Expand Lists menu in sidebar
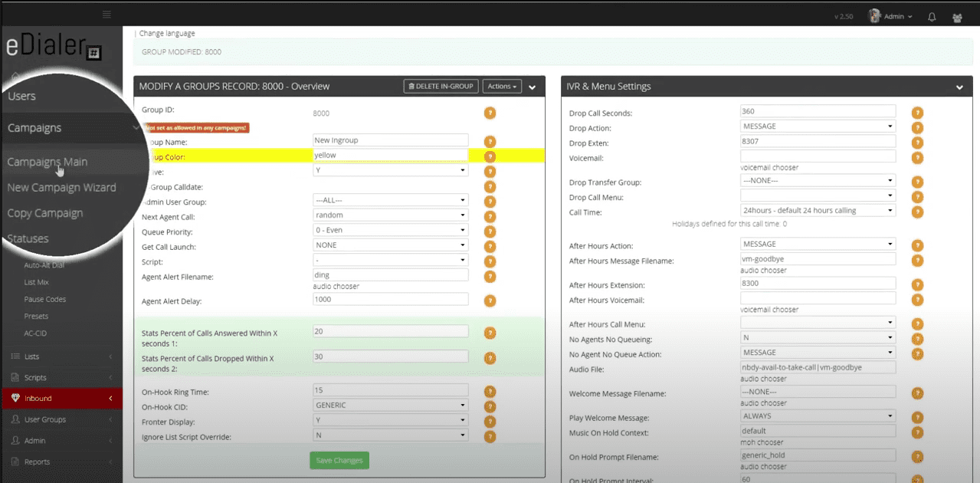 point(61,356)
